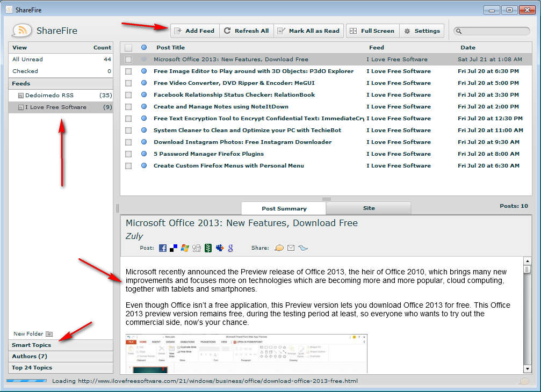
Task: Collapse the Feeds section header
Action: [x=61, y=83]
